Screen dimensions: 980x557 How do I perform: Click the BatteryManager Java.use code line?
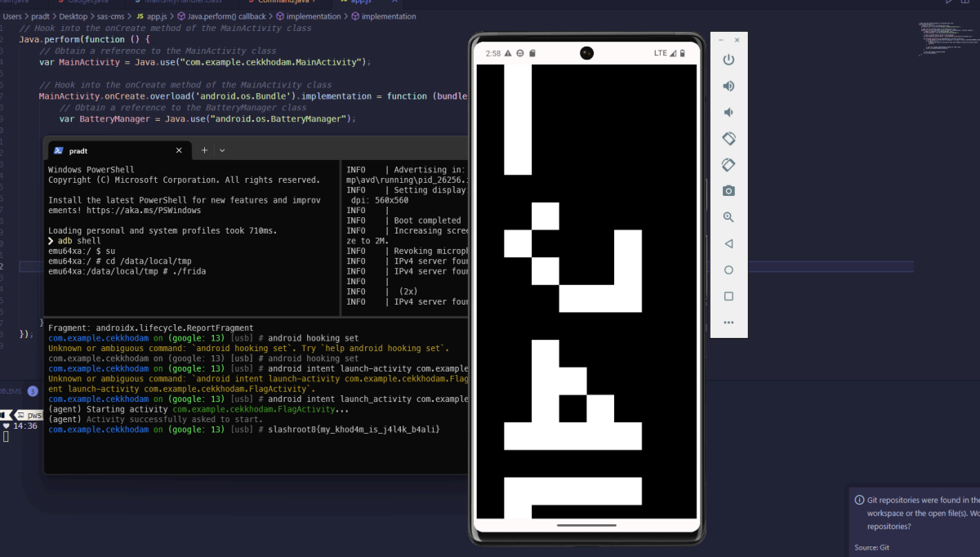tap(208, 118)
